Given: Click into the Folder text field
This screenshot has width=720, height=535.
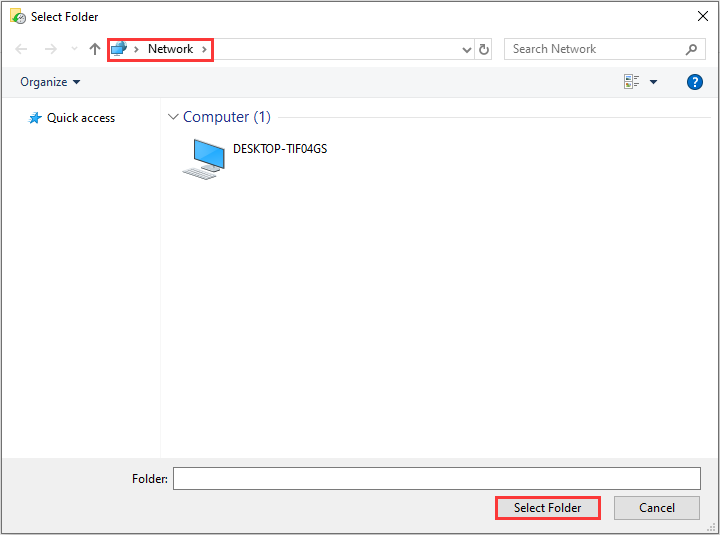Looking at the screenshot, I should [437, 479].
